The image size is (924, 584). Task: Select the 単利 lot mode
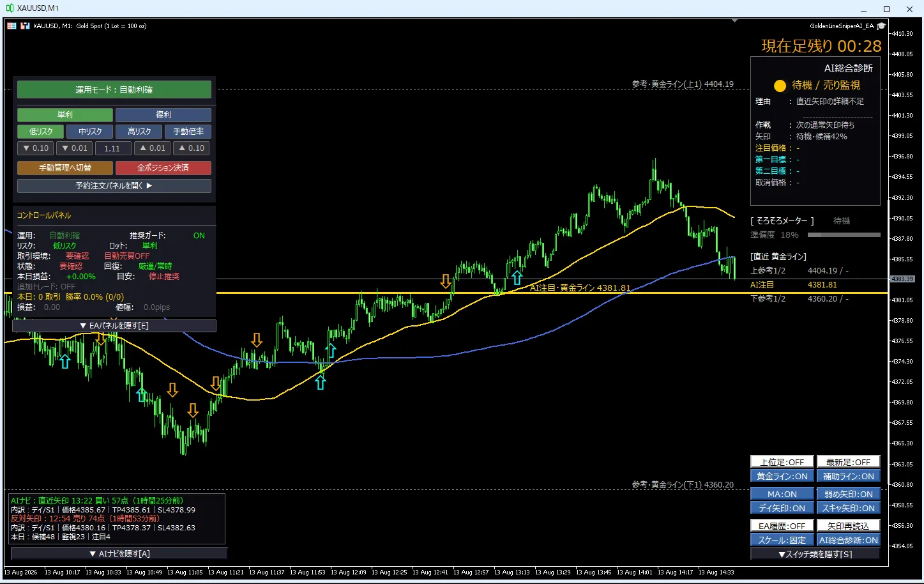point(65,115)
